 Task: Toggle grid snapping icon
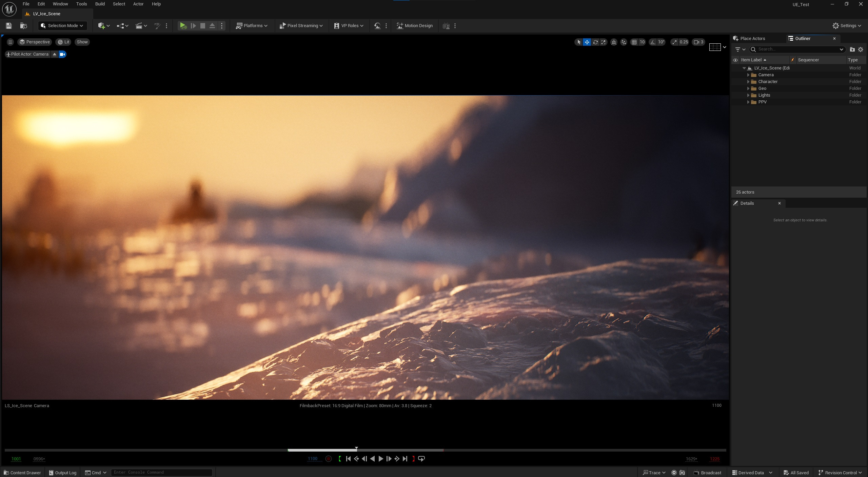[x=634, y=42]
